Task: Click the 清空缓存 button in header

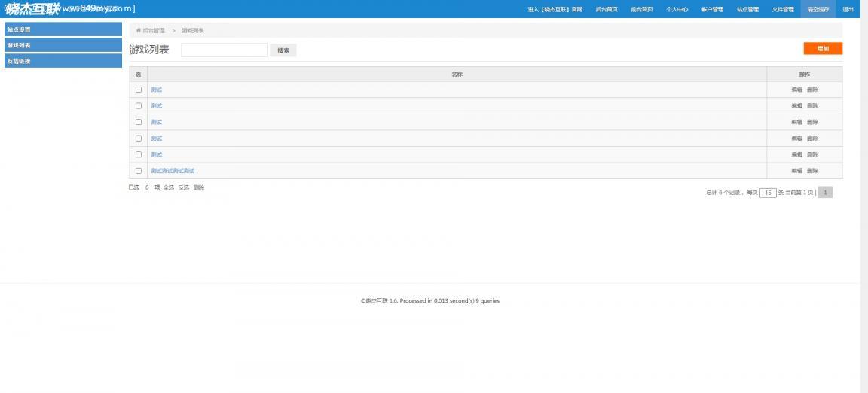Action: pos(818,9)
